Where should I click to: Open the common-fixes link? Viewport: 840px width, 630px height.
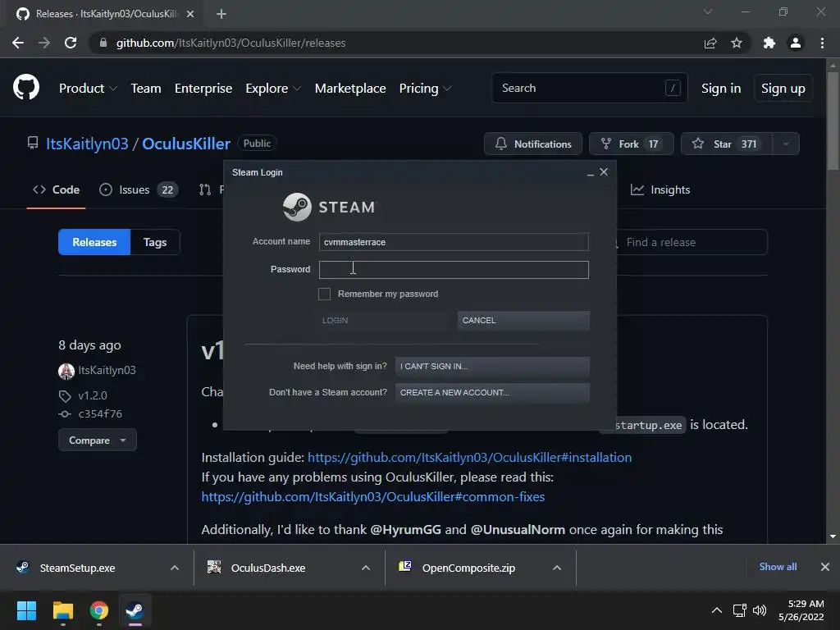pos(373,497)
